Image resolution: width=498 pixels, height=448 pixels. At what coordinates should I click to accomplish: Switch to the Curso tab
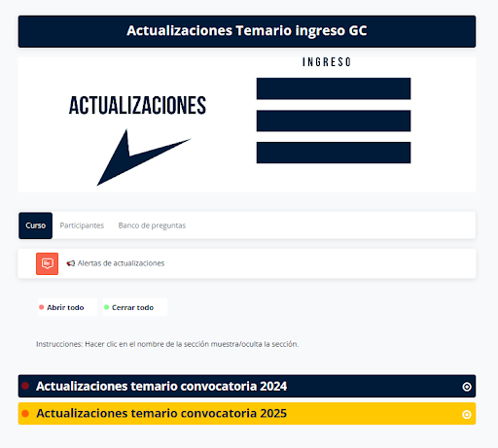pos(35,225)
